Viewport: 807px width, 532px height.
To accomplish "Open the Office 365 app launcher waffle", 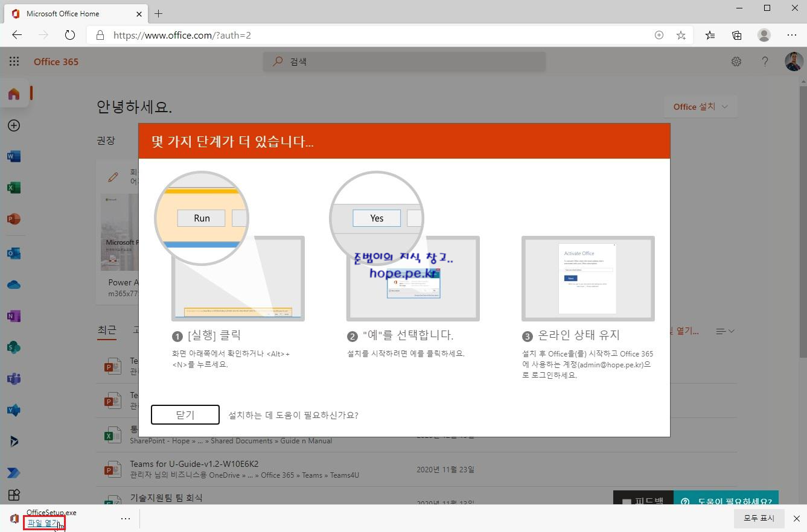I will point(14,62).
